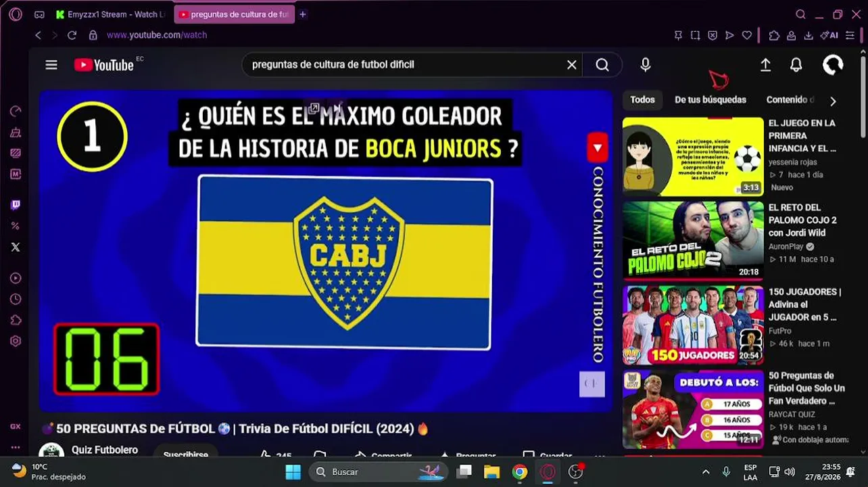Go back to the previous page
The height and width of the screenshot is (487, 868).
[x=38, y=35]
